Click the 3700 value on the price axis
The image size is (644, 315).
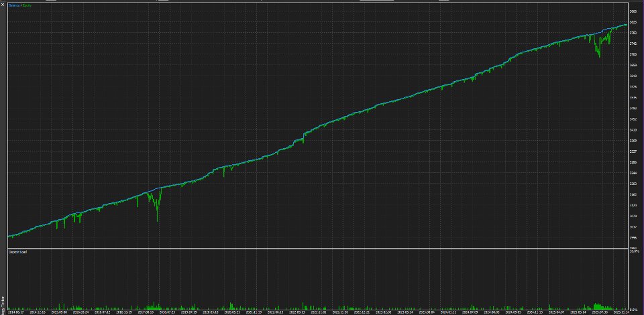pyautogui.click(x=633, y=54)
